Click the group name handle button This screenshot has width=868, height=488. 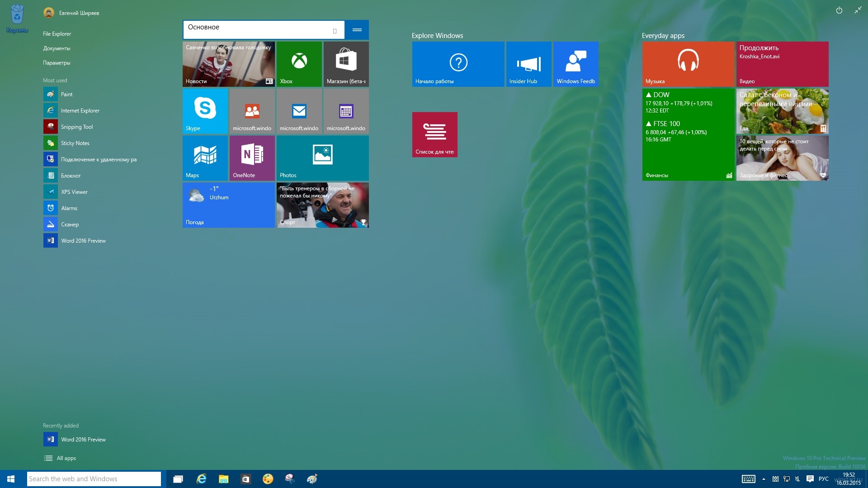[357, 30]
